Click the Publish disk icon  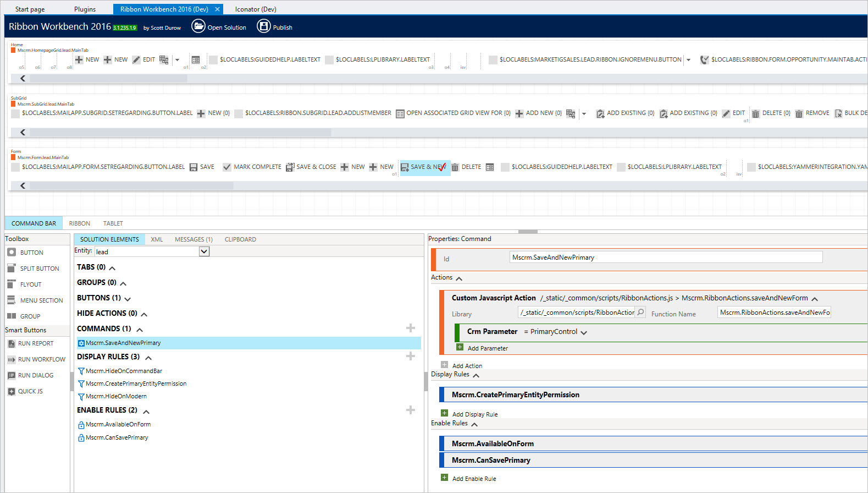(264, 26)
